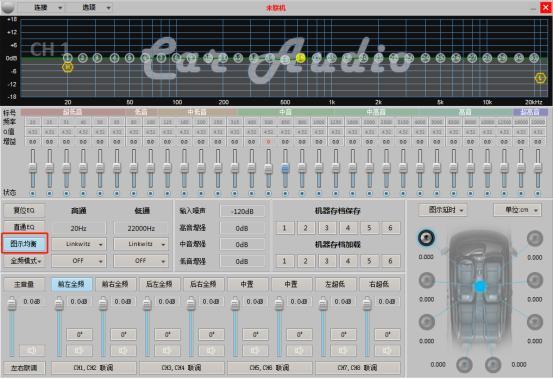The width and height of the screenshot is (553, 379).
Task: Select the low-pass hexagon marker near 20kHz
Action: pos(540,78)
